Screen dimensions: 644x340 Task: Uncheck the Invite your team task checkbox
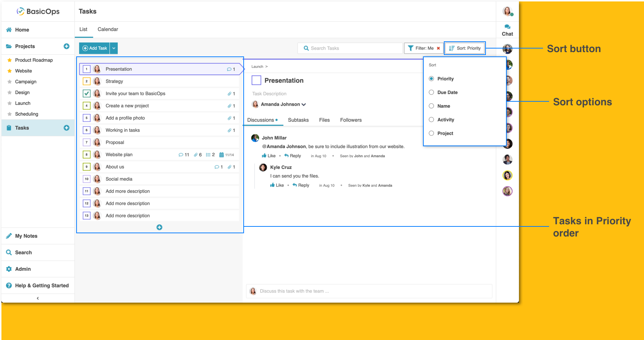tap(87, 93)
